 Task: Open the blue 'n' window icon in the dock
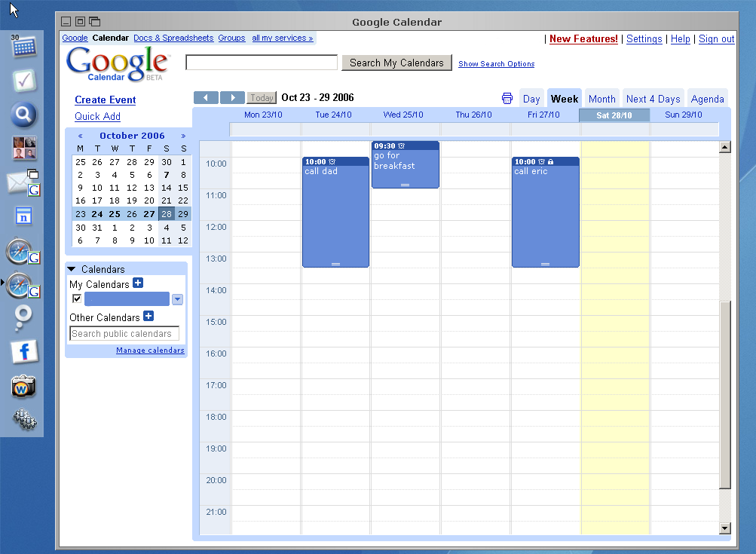tap(23, 216)
